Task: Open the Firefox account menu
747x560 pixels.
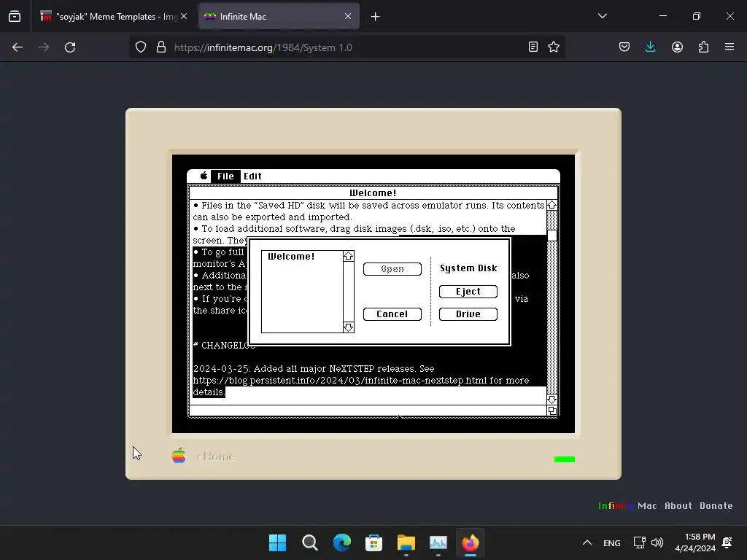Action: pyautogui.click(x=677, y=47)
